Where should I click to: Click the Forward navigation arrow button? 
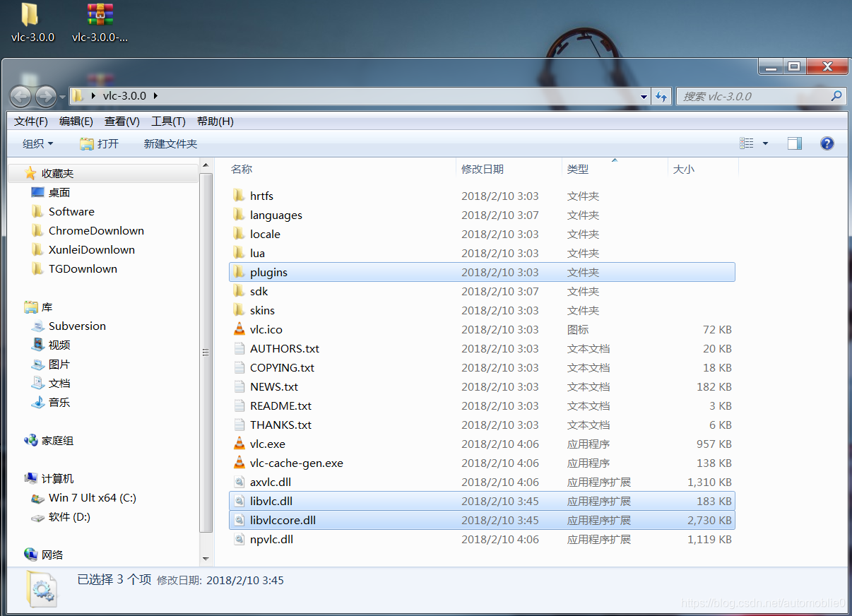pyautogui.click(x=46, y=96)
